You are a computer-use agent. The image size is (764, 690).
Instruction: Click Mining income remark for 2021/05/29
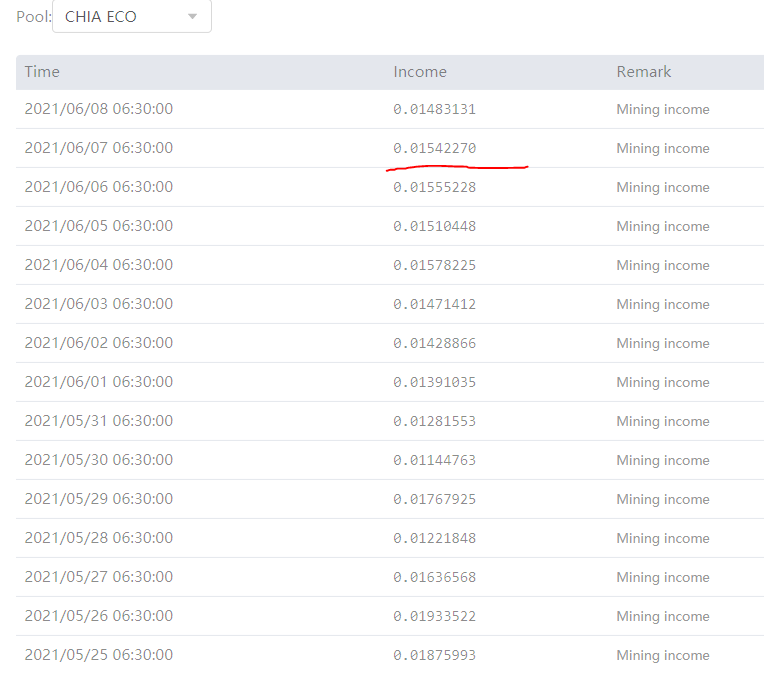663,499
